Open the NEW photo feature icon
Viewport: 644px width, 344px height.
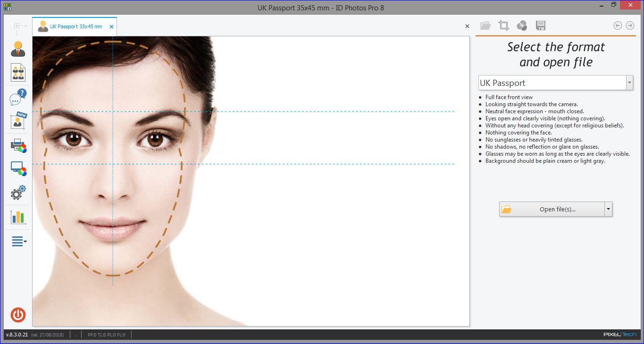(x=18, y=121)
